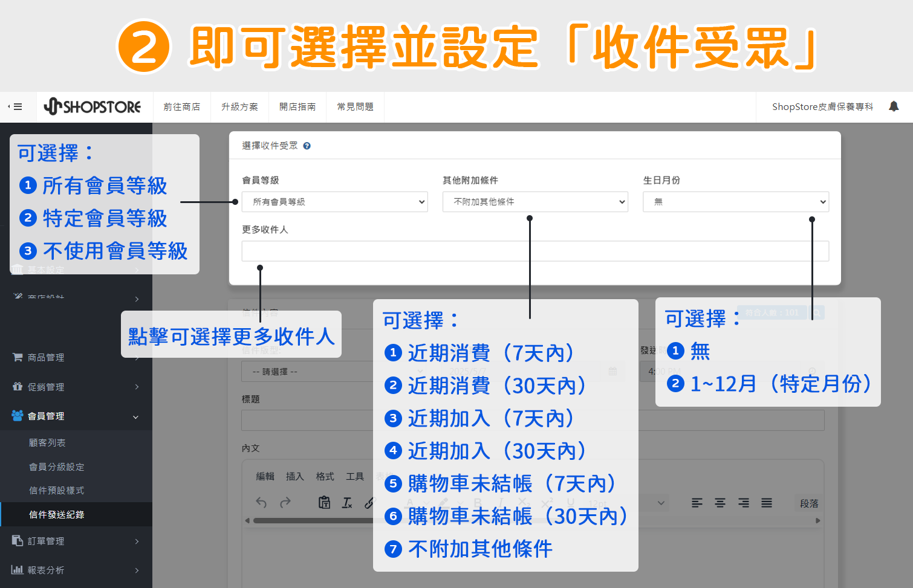The image size is (913, 588).
Task: Open the 會員等級 dropdown
Action: (335, 202)
